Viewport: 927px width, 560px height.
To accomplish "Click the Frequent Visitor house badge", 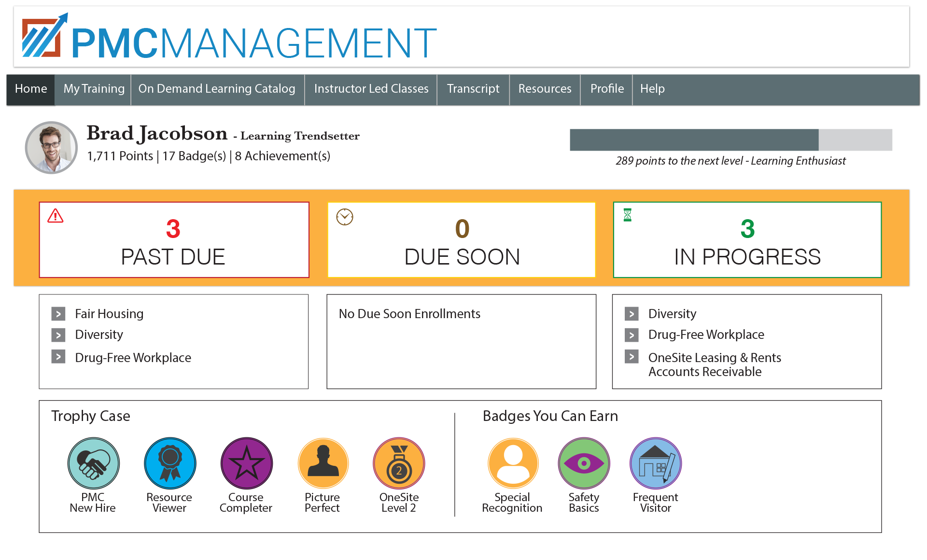I will tap(655, 463).
